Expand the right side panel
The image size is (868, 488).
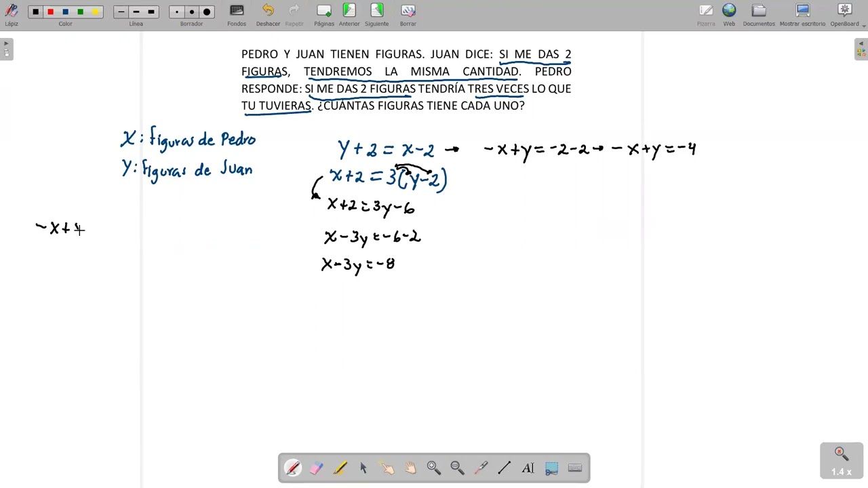pyautogui.click(x=861, y=49)
